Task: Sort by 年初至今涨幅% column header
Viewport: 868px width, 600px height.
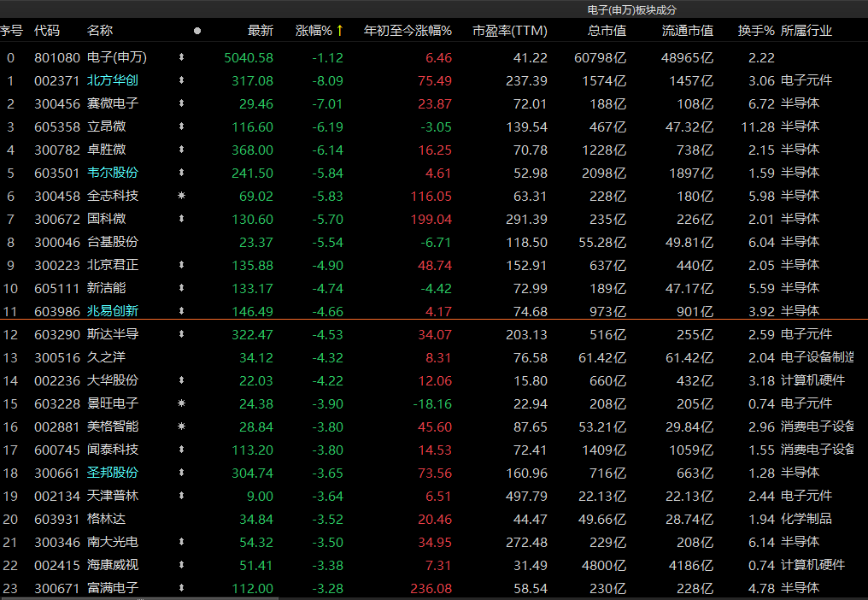Action: 408,31
